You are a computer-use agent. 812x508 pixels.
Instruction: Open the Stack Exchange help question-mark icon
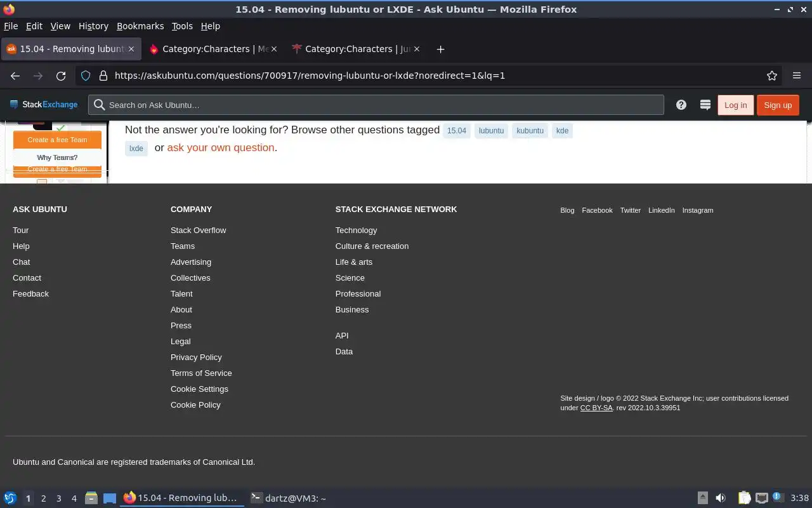click(681, 105)
